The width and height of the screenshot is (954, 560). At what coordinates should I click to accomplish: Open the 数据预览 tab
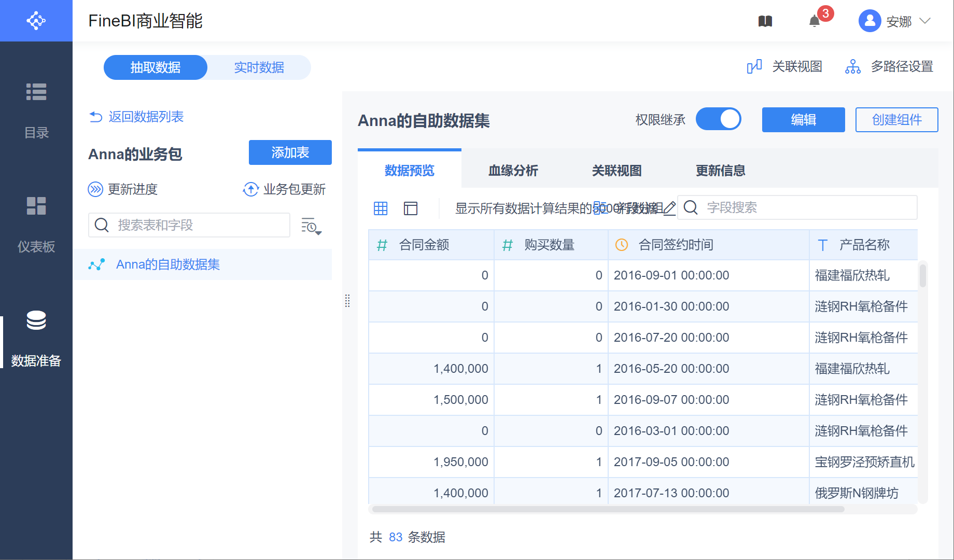[x=410, y=170]
